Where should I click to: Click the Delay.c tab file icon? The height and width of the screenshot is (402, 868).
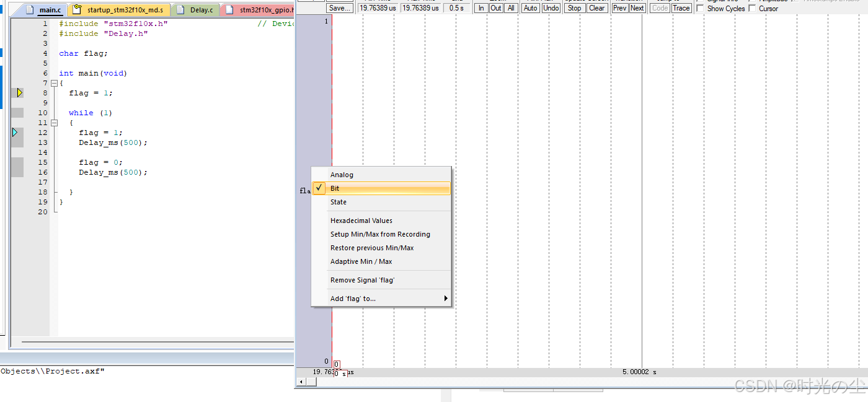[181, 10]
